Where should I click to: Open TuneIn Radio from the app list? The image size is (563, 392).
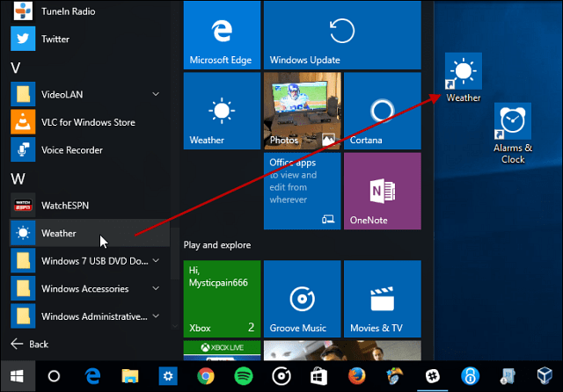point(90,11)
